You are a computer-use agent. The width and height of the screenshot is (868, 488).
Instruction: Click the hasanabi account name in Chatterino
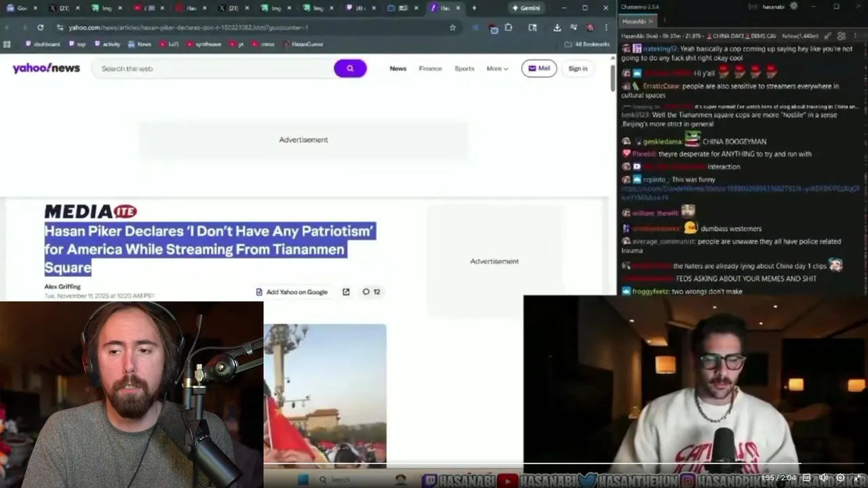pos(773,7)
